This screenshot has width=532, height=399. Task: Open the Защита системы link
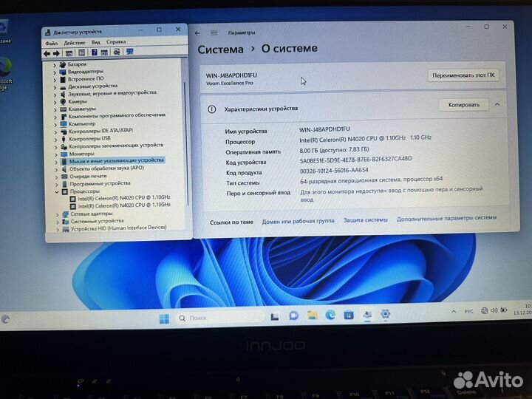(x=365, y=220)
